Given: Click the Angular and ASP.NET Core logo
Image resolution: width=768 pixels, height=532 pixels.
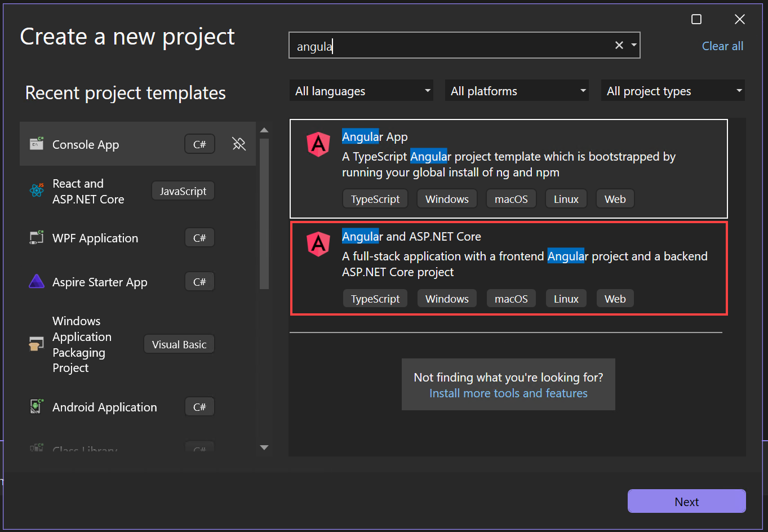Looking at the screenshot, I should tap(318, 244).
